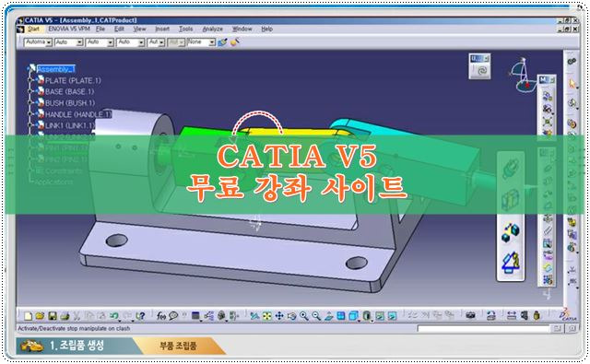Open the Analyze menu
The height and width of the screenshot is (364, 590).
(213, 29)
